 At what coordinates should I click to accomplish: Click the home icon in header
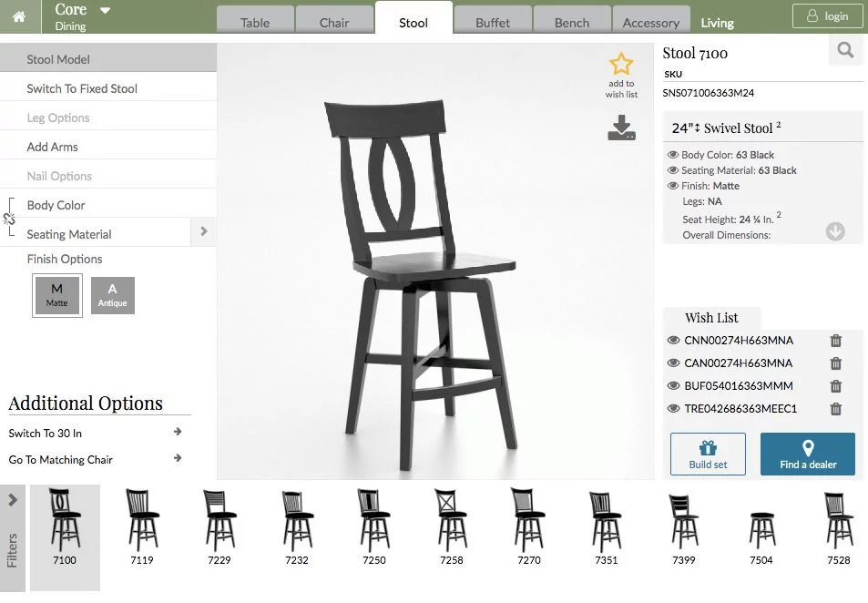19,16
